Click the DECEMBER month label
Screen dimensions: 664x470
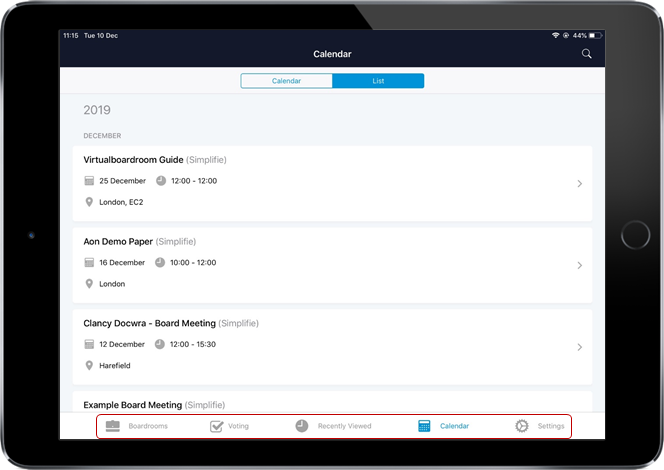(x=102, y=135)
